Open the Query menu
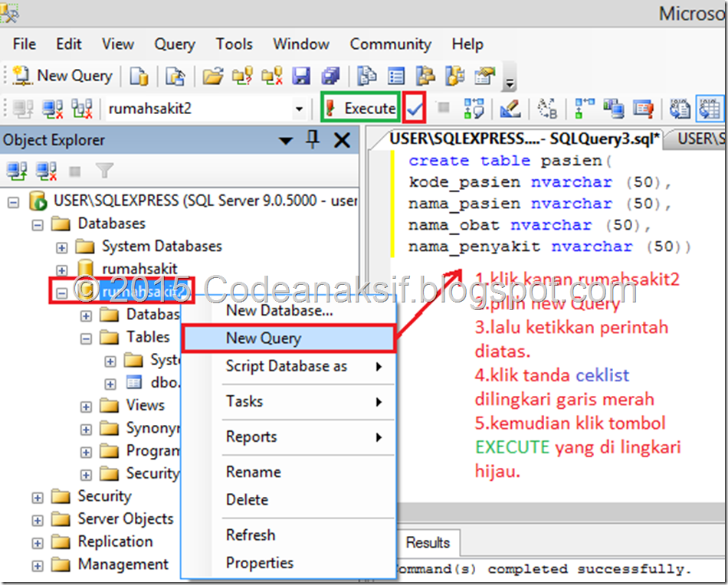The image size is (728, 585). coord(175,44)
